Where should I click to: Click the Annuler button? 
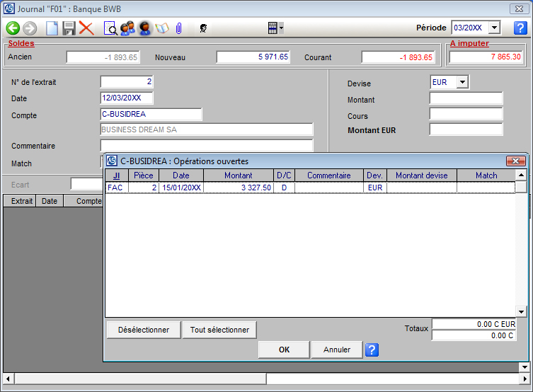coord(337,350)
